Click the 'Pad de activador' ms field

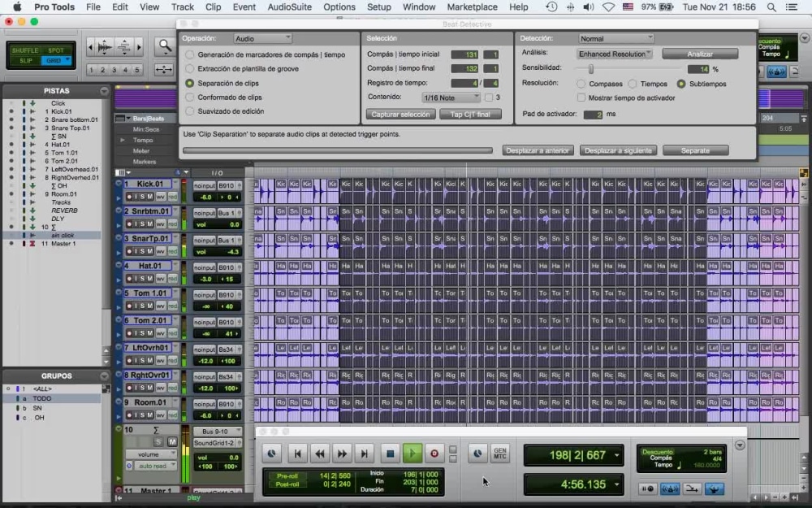(x=593, y=114)
